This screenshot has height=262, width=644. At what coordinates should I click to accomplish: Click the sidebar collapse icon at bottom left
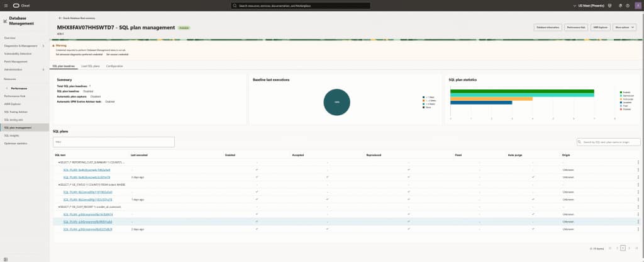click(x=6, y=259)
